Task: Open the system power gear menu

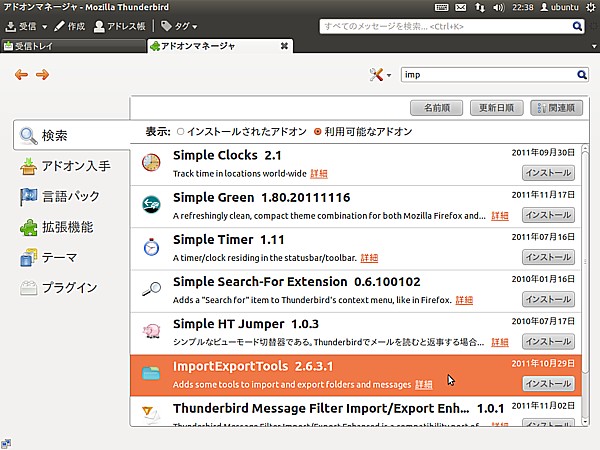Action: (591, 7)
